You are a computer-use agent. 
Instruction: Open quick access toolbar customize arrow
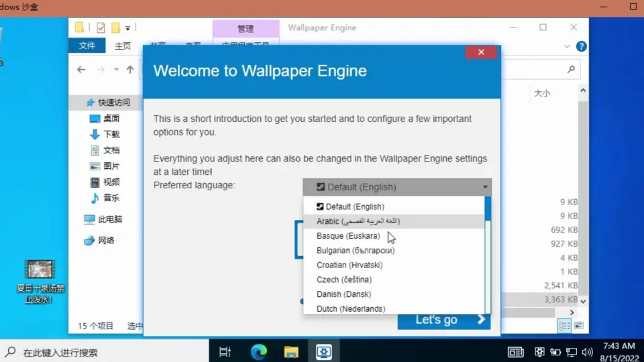tap(127, 28)
